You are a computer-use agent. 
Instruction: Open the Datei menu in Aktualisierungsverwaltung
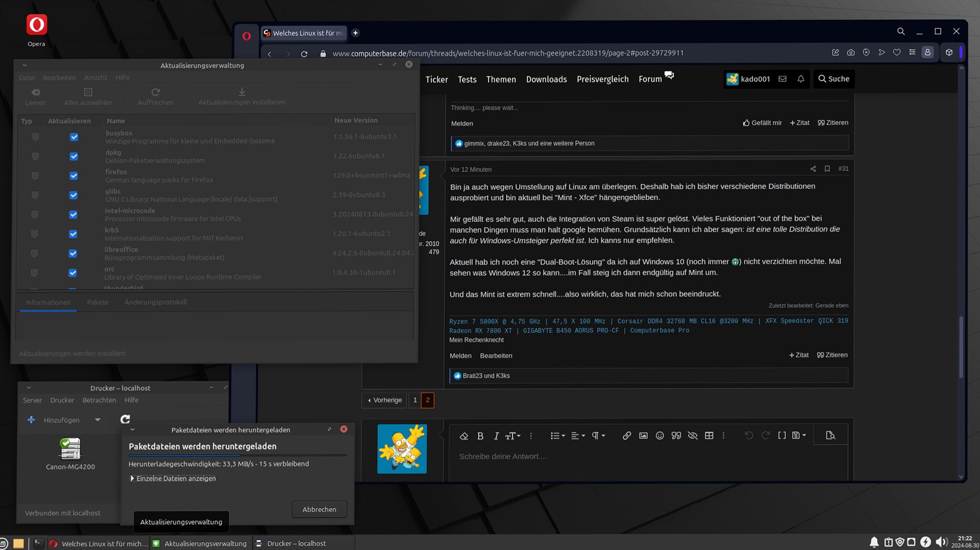click(x=27, y=78)
